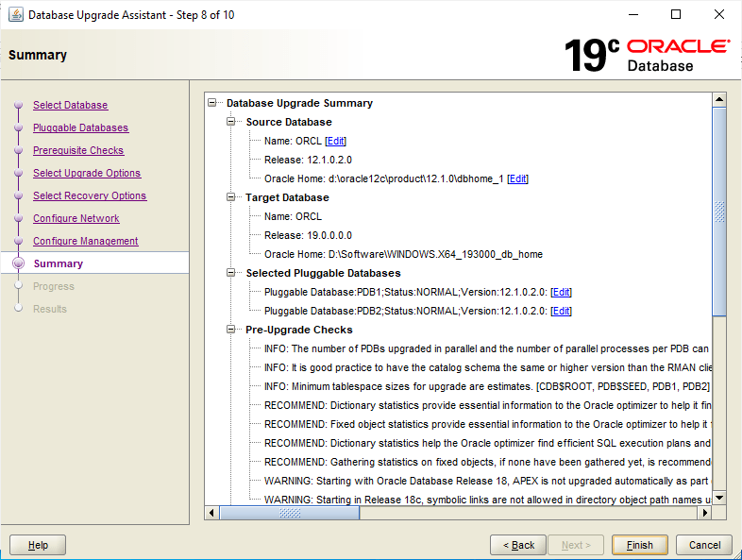The height and width of the screenshot is (560, 742).
Task: Open the Select Recovery Options step
Action: click(90, 196)
